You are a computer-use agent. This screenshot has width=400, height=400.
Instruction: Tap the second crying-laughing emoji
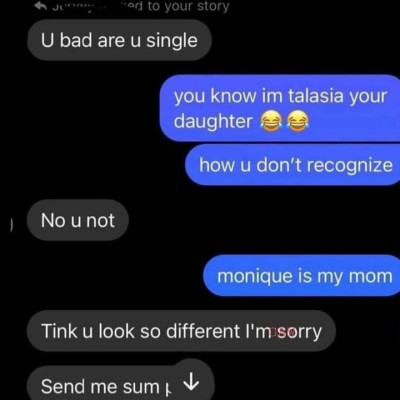point(298,121)
